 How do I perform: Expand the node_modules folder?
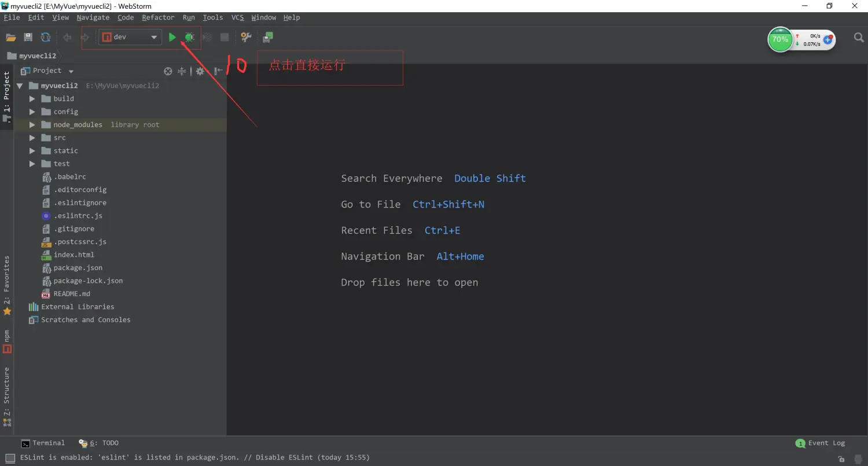pos(32,125)
